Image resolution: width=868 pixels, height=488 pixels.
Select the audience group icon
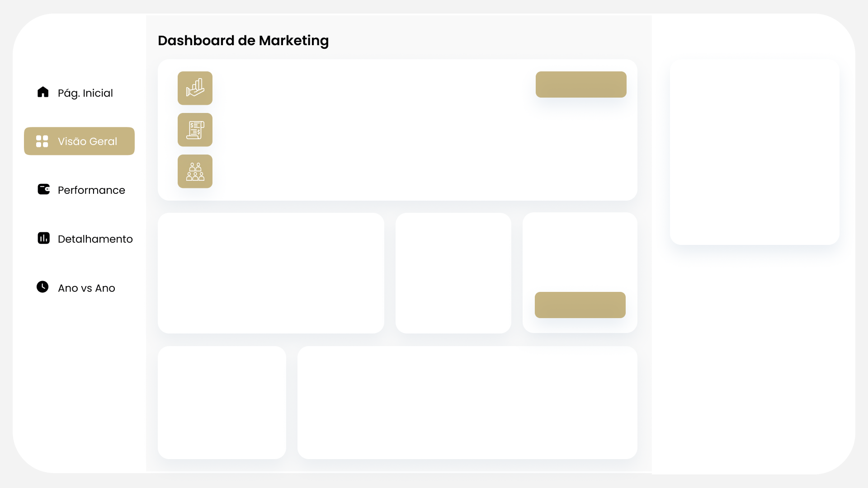tap(195, 171)
